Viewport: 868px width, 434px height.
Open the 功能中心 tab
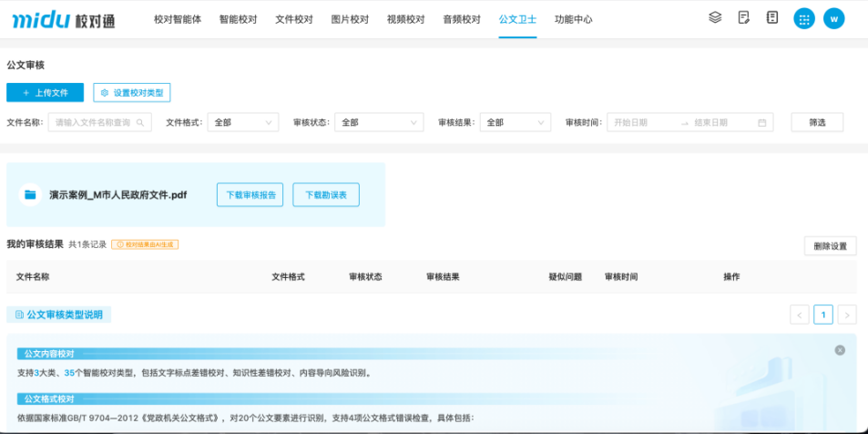click(x=573, y=18)
